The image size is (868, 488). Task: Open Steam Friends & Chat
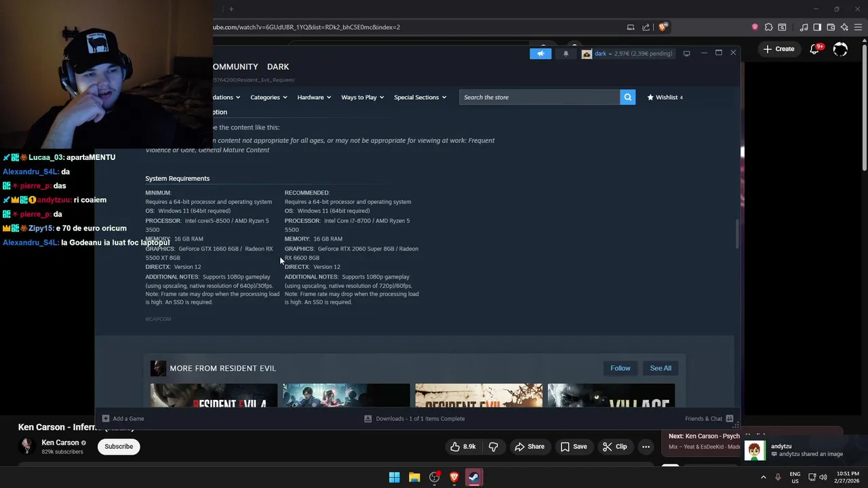[709, 418]
